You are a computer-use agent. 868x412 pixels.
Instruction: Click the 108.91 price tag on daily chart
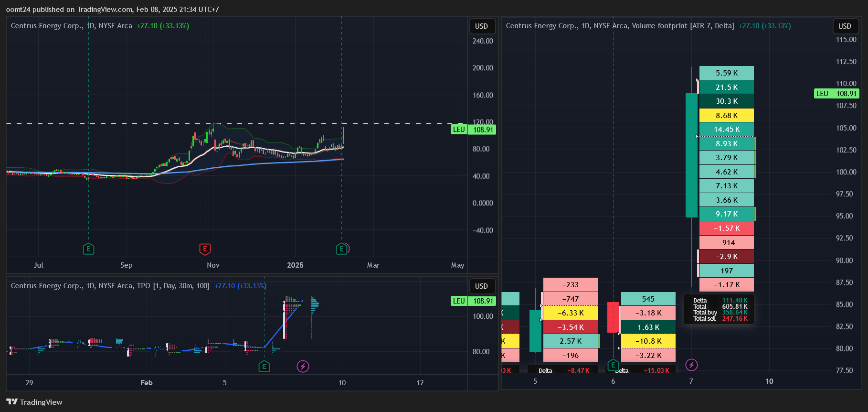tap(483, 130)
